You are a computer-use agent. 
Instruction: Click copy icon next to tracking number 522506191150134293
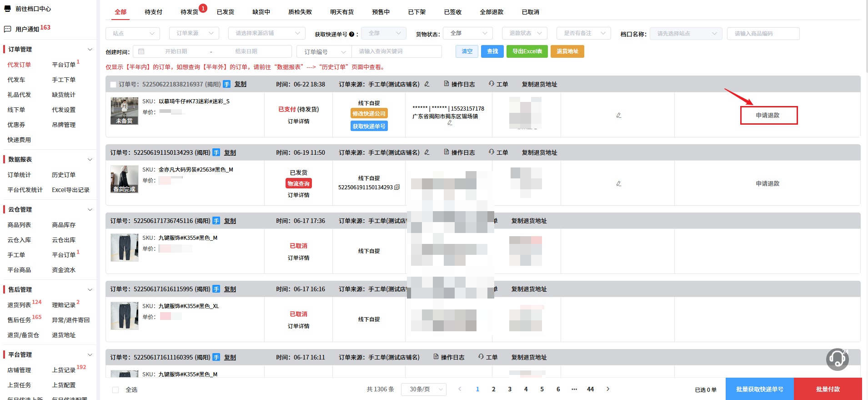[x=397, y=187]
